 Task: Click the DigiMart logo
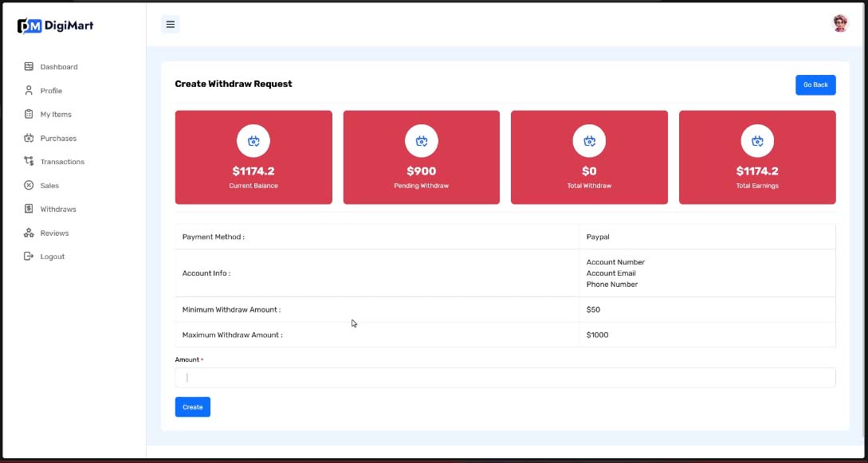(x=56, y=26)
